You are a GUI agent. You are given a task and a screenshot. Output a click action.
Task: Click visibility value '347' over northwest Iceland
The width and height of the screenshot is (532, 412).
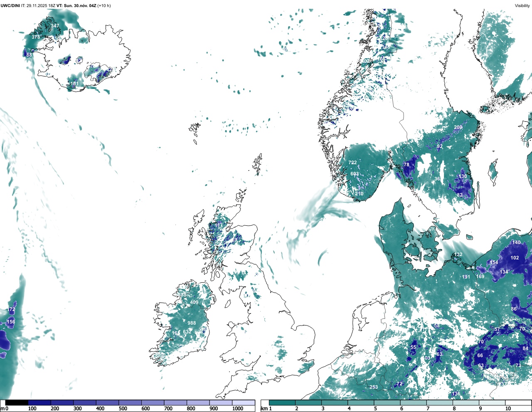(55, 26)
